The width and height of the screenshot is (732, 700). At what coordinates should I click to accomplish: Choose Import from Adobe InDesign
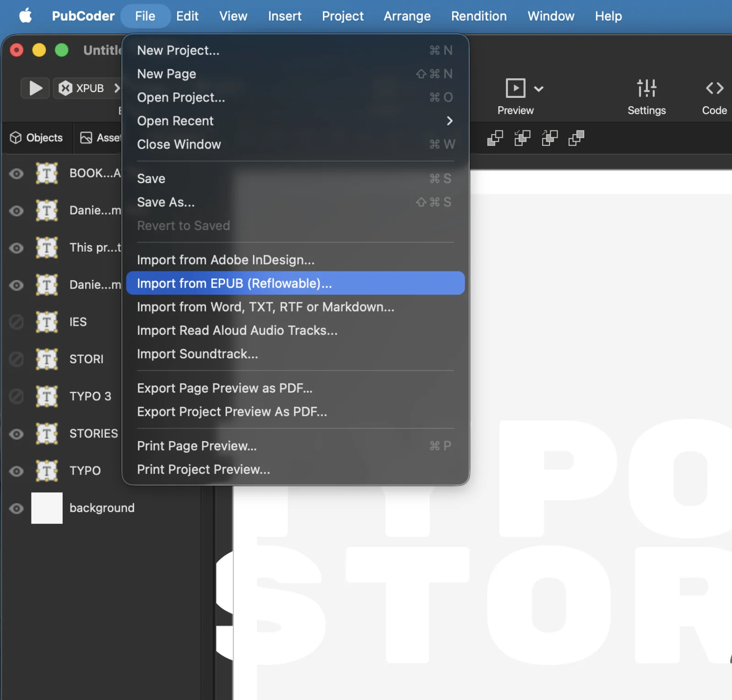[x=296, y=260]
